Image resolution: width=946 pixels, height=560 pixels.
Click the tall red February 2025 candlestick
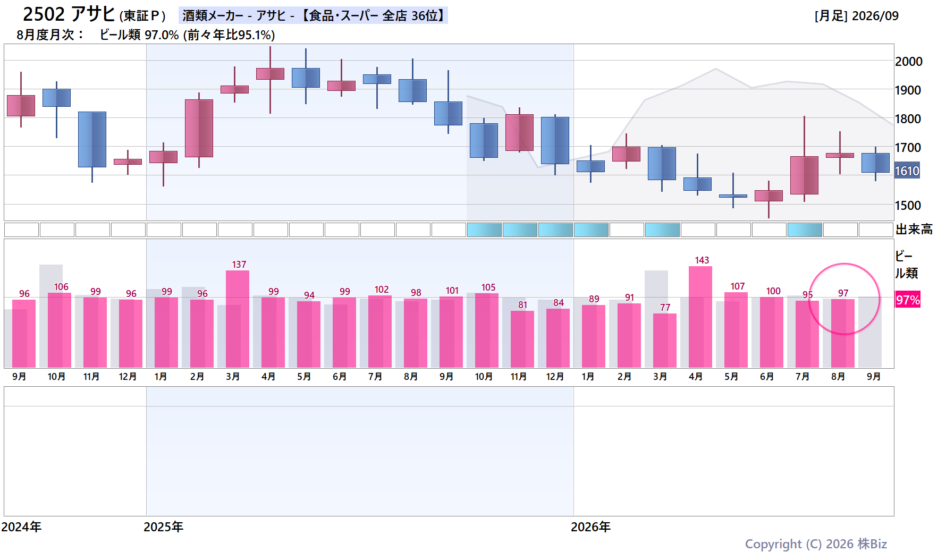click(199, 128)
